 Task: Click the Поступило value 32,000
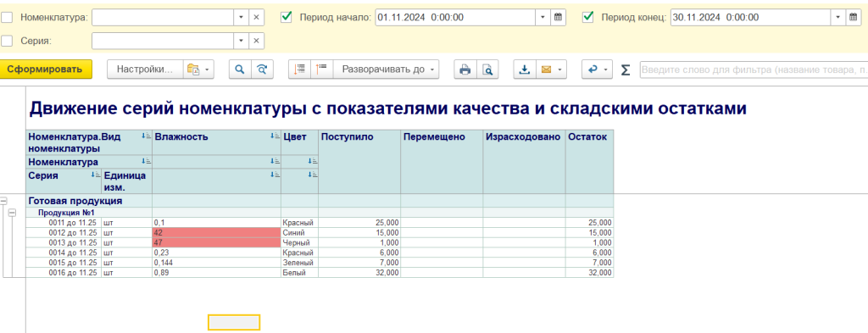(387, 273)
